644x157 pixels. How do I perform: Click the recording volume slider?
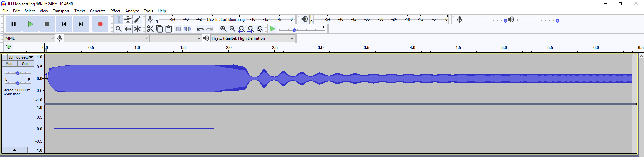coord(485,20)
